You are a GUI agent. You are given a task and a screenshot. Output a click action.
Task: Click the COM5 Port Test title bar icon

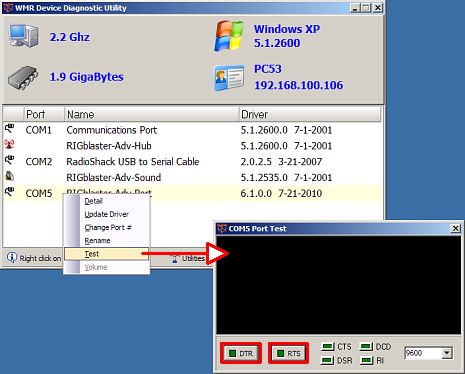pos(222,228)
